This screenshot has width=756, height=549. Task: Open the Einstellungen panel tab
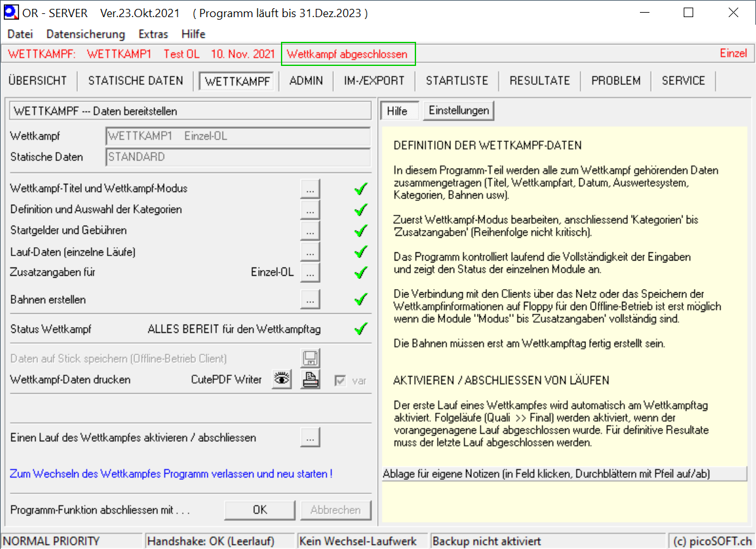459,110
